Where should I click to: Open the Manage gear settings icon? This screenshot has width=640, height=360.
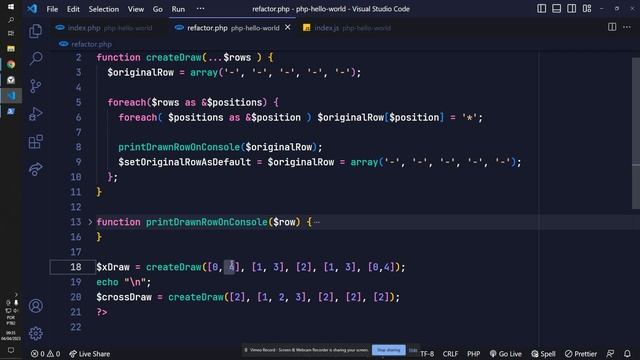point(36,333)
